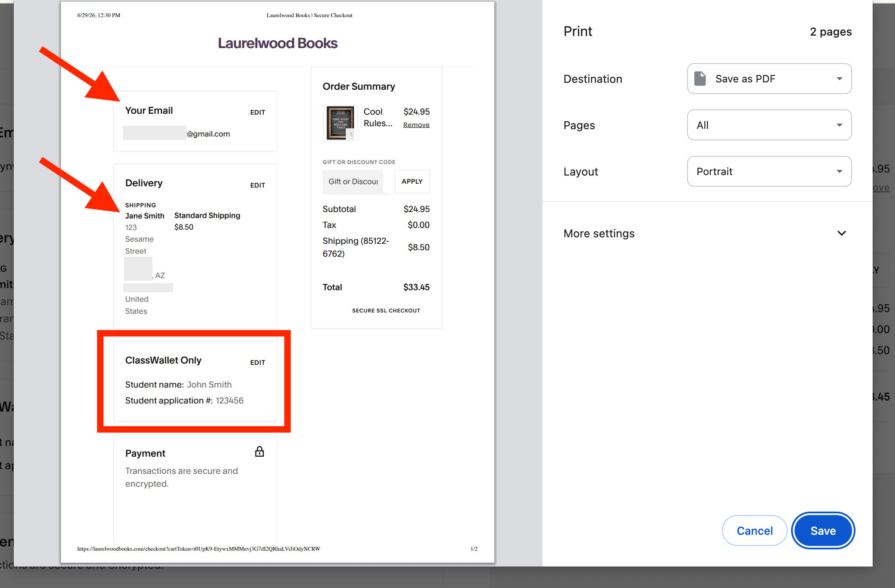Click the Cool Rules book thumbnail
The width and height of the screenshot is (895, 588).
click(x=340, y=123)
